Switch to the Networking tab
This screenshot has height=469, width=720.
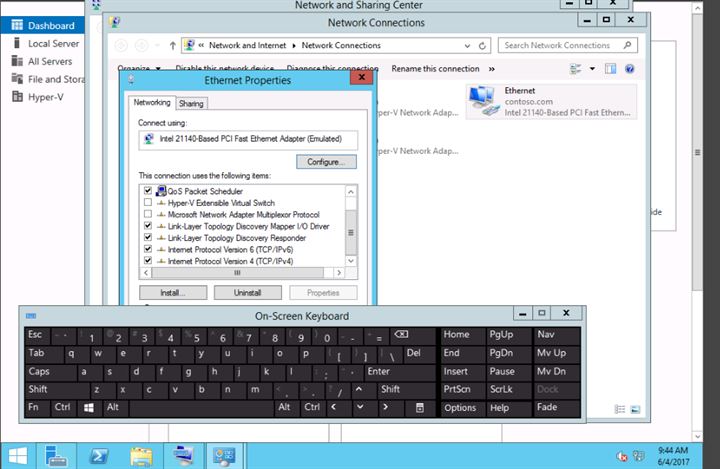[x=152, y=102]
